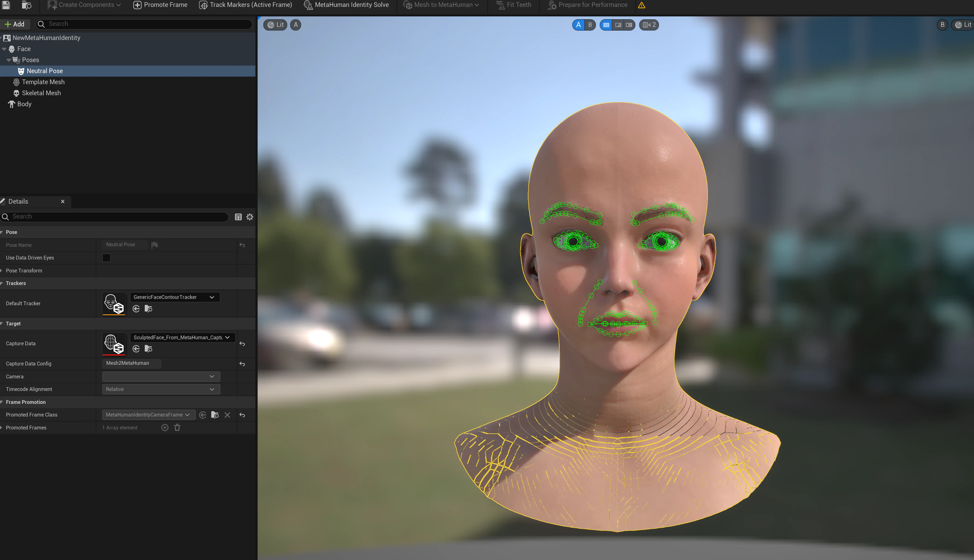Select single view mode button
974x560 pixels.
point(606,25)
